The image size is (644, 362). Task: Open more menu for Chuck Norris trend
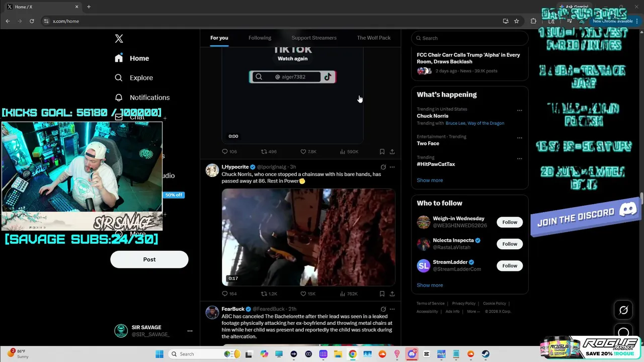point(519,111)
